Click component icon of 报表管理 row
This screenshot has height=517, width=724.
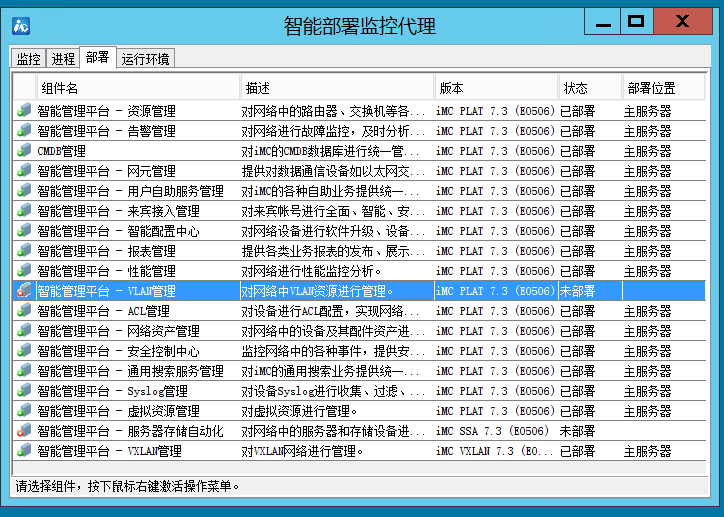24,251
